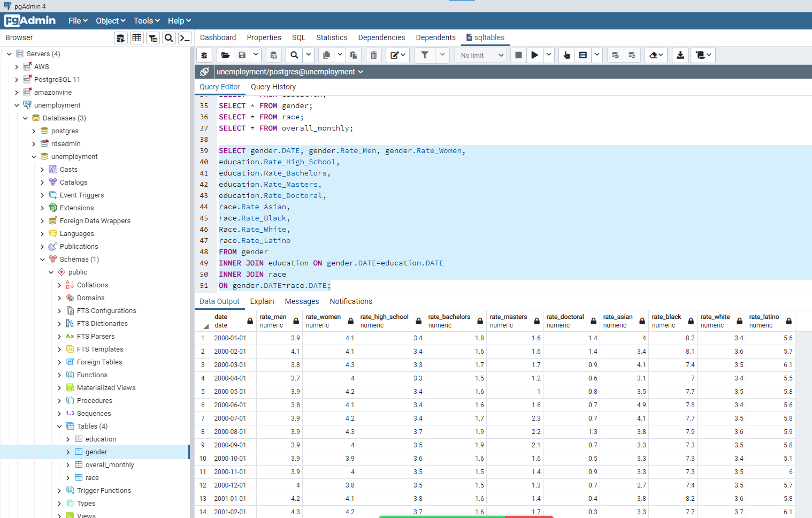Collapse the Tables (4) tree node

(59, 426)
